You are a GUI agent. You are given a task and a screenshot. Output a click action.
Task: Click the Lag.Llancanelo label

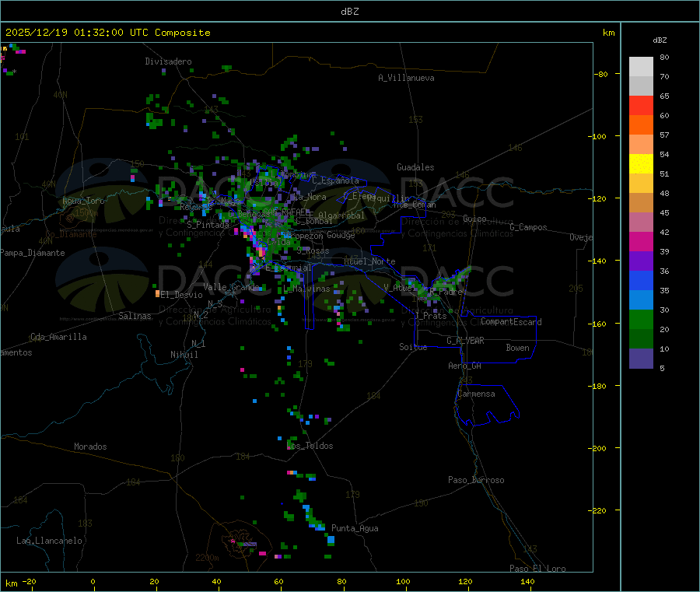point(50,541)
